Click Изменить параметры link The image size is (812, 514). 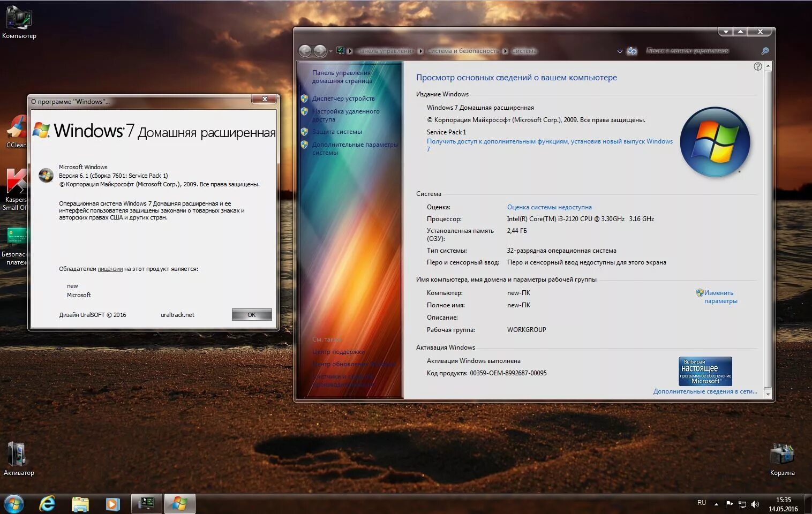click(x=720, y=297)
